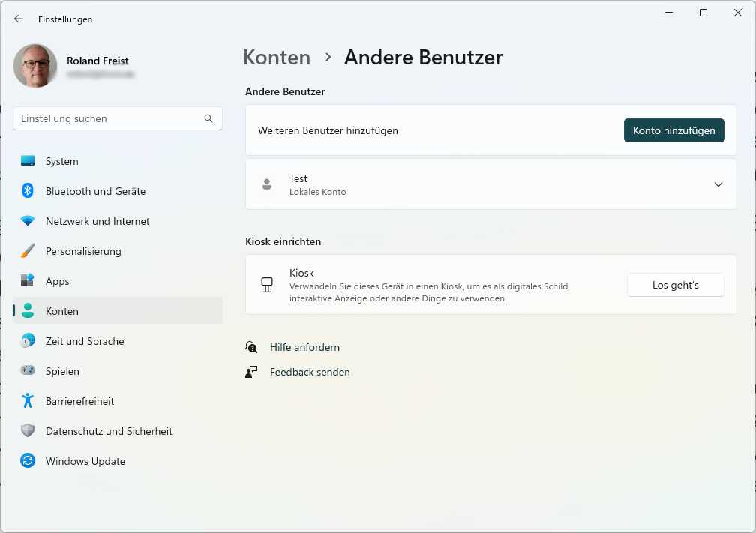
Task: Click the Windows Update icon
Action: pos(27,461)
